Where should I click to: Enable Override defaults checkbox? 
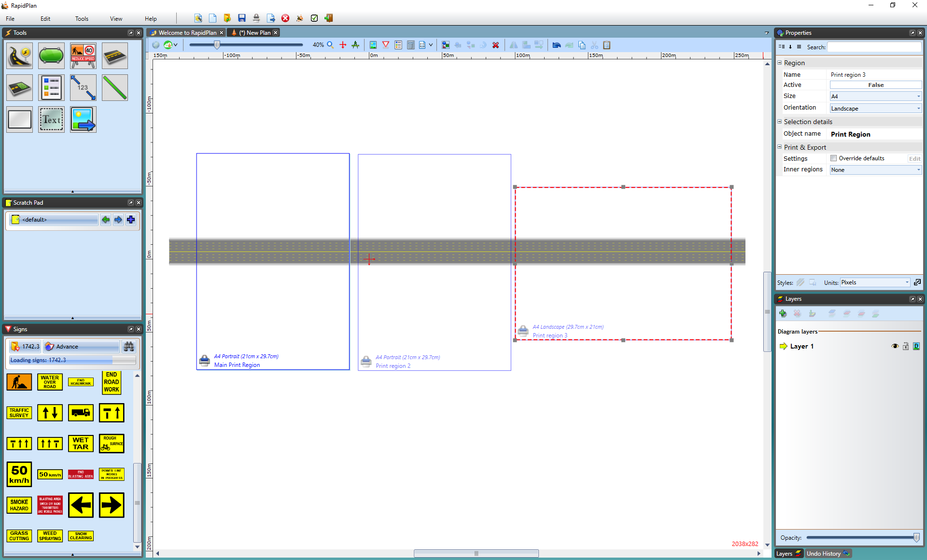click(834, 158)
